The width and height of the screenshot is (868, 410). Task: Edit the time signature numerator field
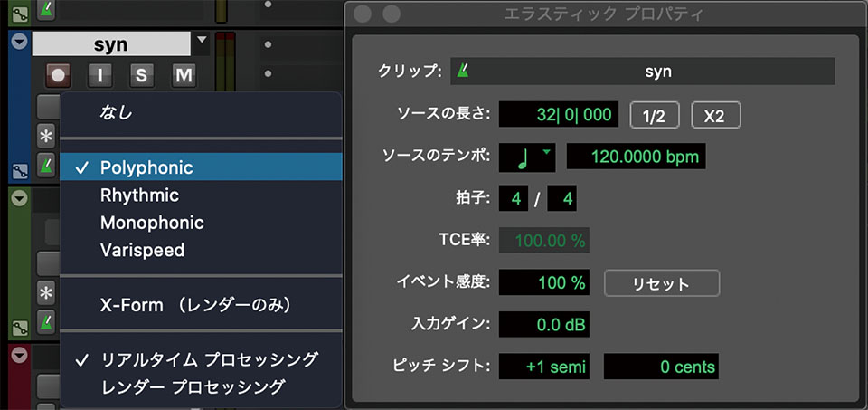(514, 198)
